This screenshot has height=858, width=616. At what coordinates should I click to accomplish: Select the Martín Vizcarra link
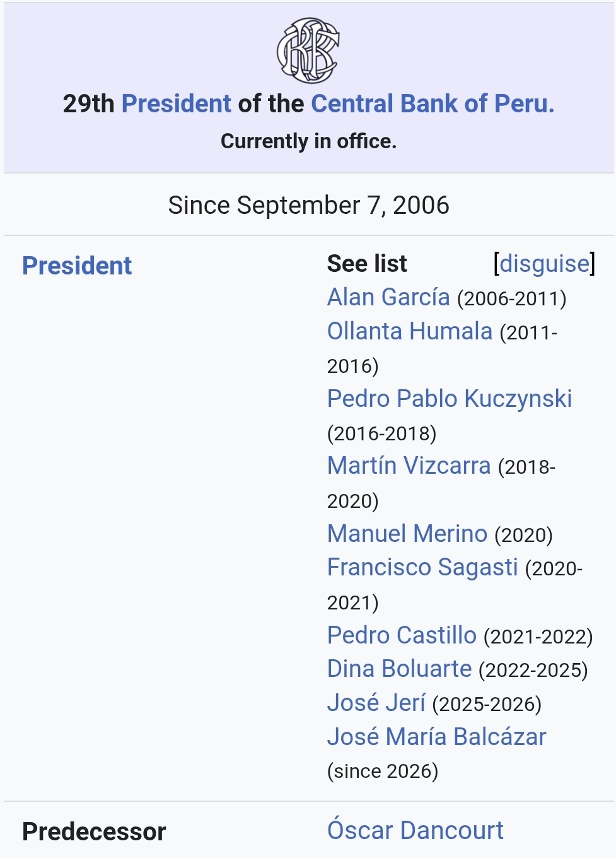409,466
